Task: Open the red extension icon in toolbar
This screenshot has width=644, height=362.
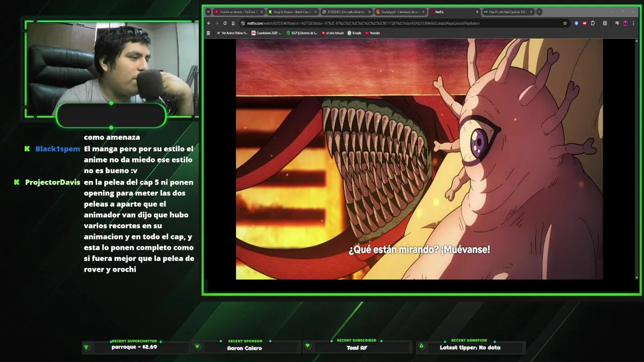Action: 585,23
